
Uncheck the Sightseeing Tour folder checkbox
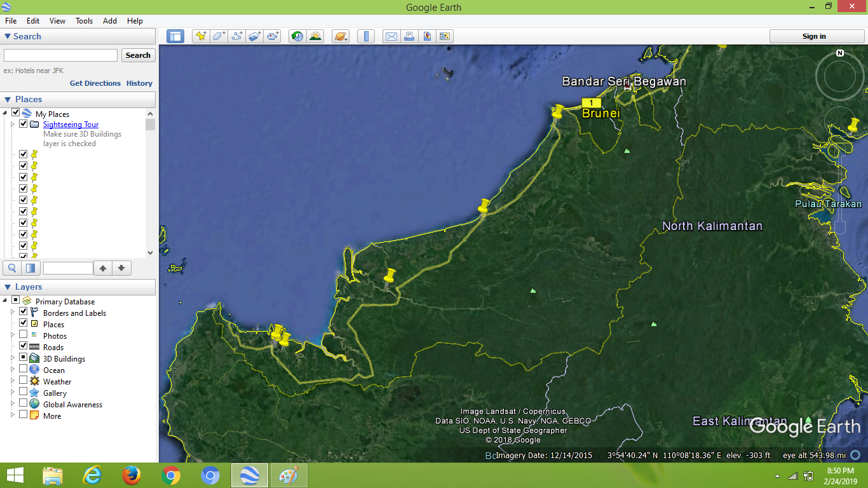24,124
